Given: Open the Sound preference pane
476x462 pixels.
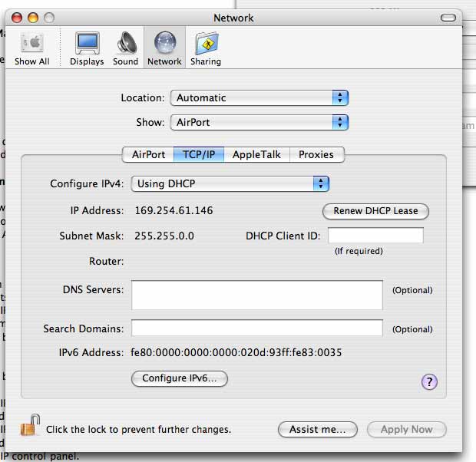Looking at the screenshot, I should coord(126,49).
